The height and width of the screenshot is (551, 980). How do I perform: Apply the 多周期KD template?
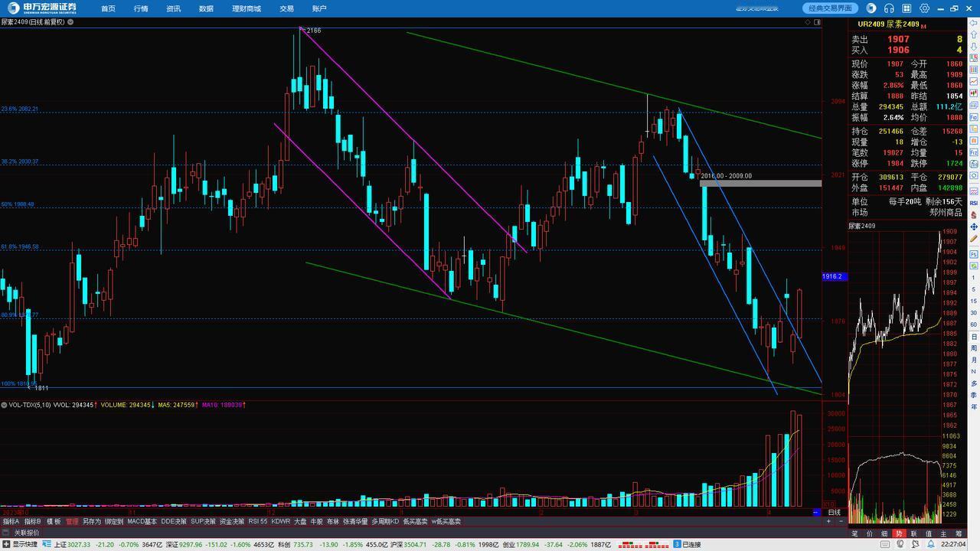[x=386, y=521]
